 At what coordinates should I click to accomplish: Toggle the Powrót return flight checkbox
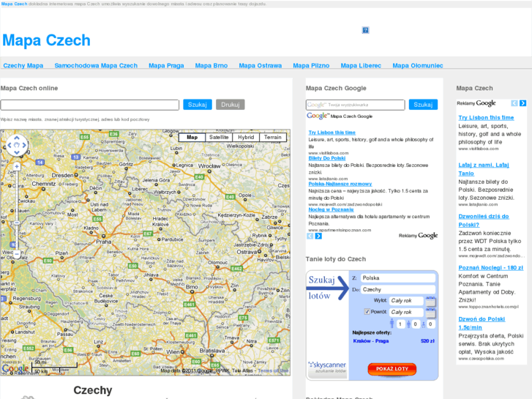click(367, 311)
